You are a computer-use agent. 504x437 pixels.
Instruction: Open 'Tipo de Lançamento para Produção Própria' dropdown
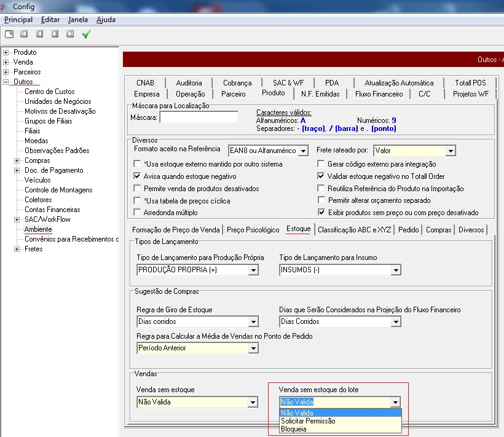click(x=253, y=270)
